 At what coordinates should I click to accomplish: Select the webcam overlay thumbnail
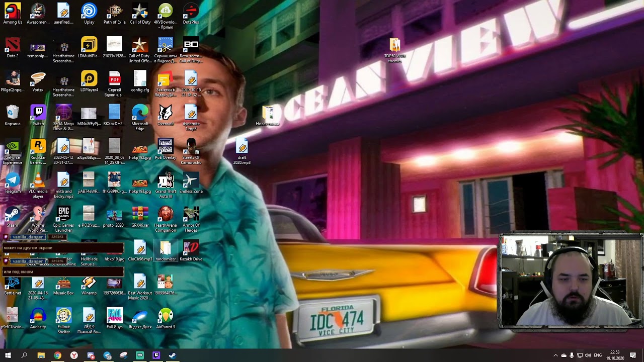(571, 281)
